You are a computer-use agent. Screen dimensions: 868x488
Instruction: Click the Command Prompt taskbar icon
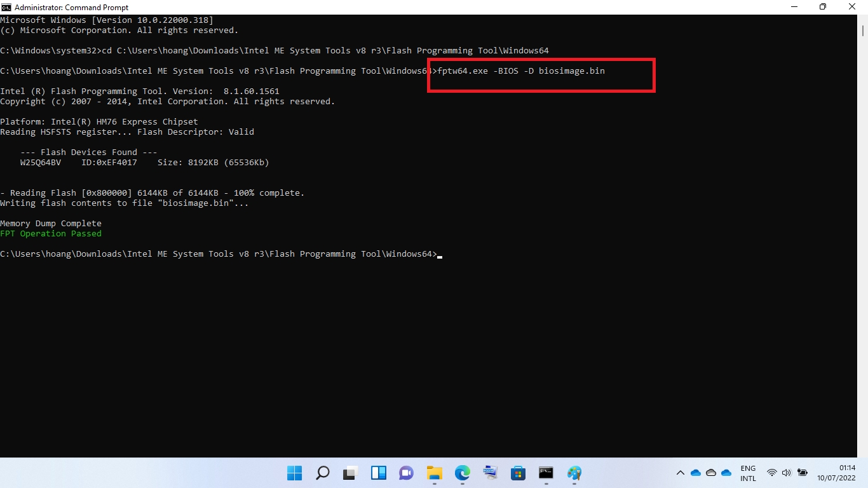click(546, 473)
